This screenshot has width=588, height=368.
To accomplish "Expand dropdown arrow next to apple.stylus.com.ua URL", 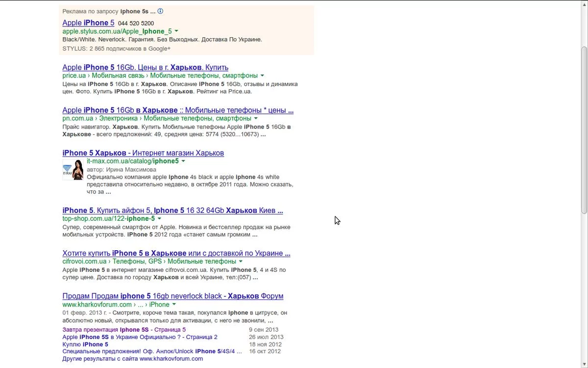I will pyautogui.click(x=176, y=31).
